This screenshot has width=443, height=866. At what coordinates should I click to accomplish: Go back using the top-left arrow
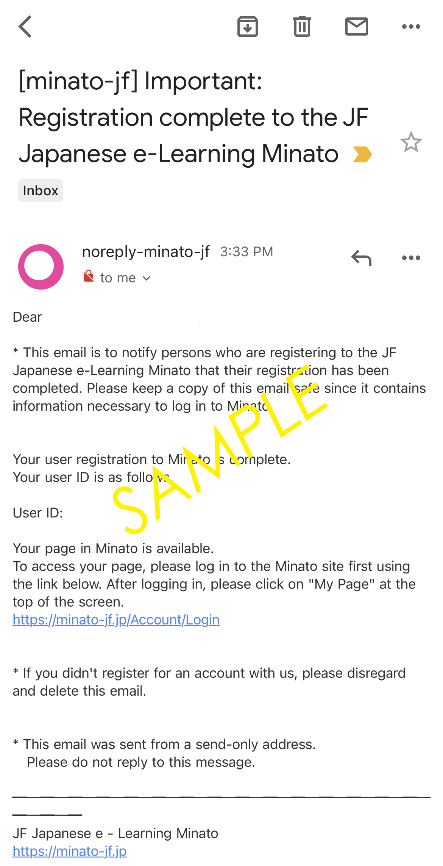click(25, 27)
